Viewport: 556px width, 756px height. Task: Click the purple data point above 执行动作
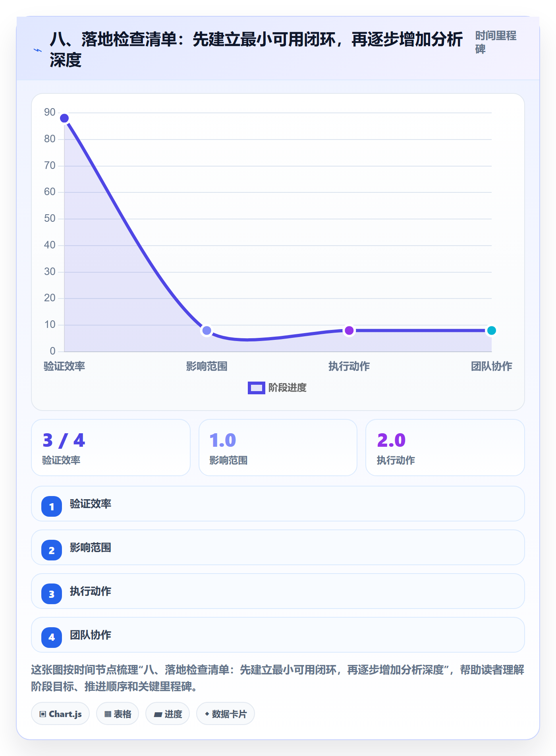pyautogui.click(x=349, y=330)
